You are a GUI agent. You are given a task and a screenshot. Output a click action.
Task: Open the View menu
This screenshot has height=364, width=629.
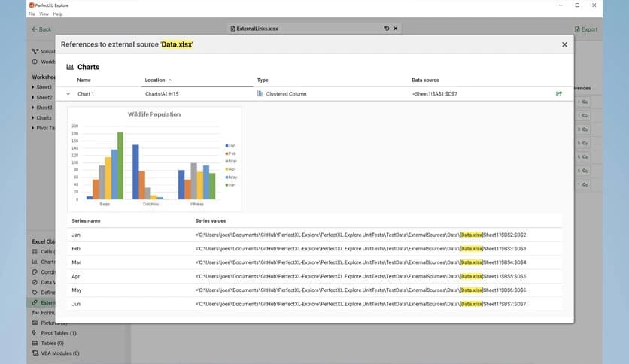(44, 14)
